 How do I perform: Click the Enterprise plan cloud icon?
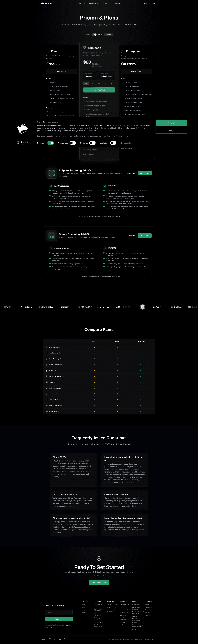[123, 51]
